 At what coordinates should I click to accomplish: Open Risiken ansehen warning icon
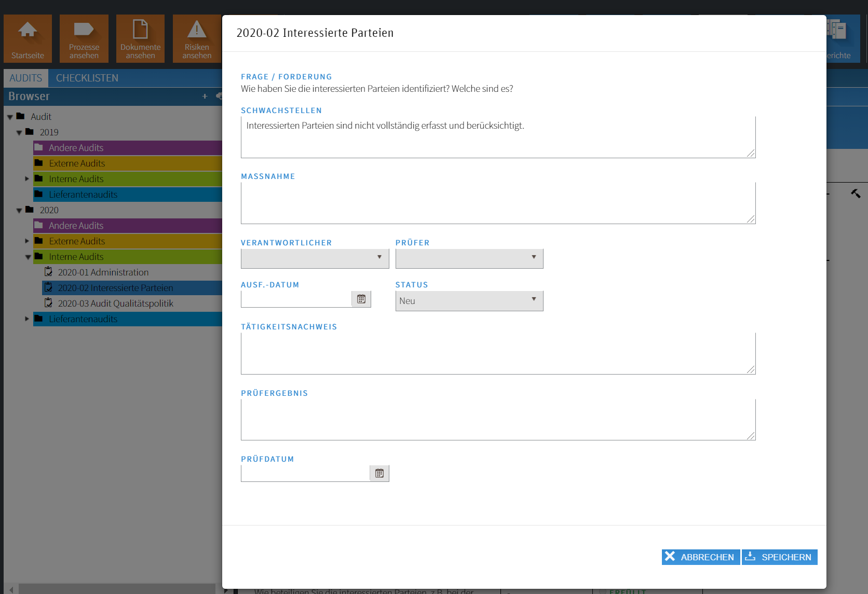[x=197, y=31]
